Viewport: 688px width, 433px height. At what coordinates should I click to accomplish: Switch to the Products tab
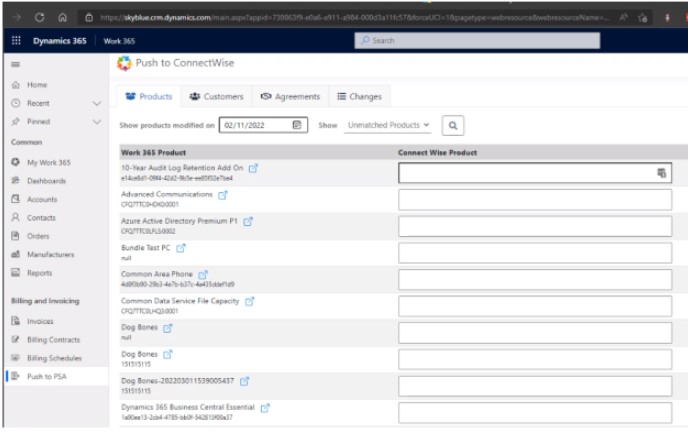pos(149,97)
